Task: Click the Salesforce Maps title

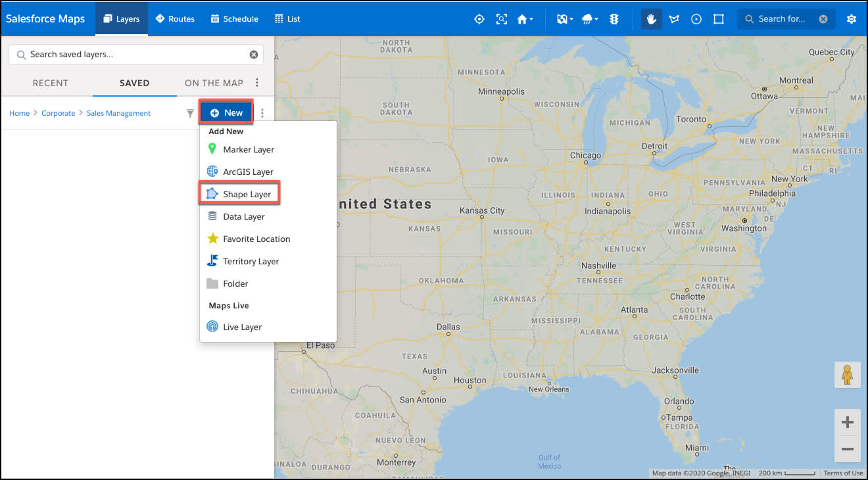Action: [45, 19]
